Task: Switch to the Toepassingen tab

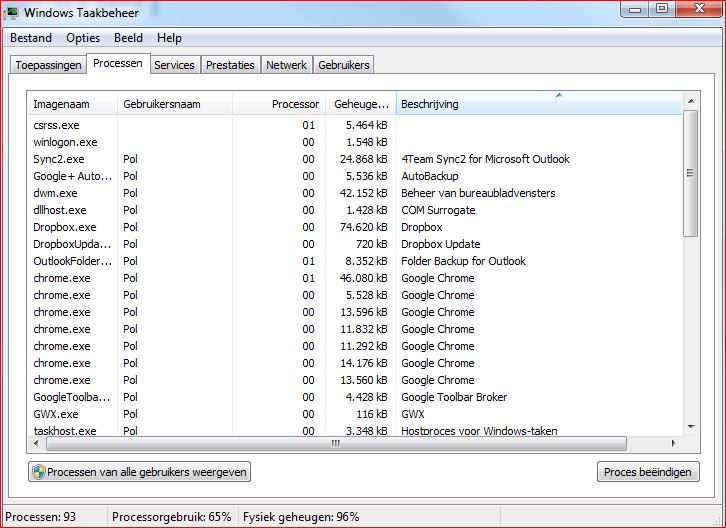Action: point(47,65)
